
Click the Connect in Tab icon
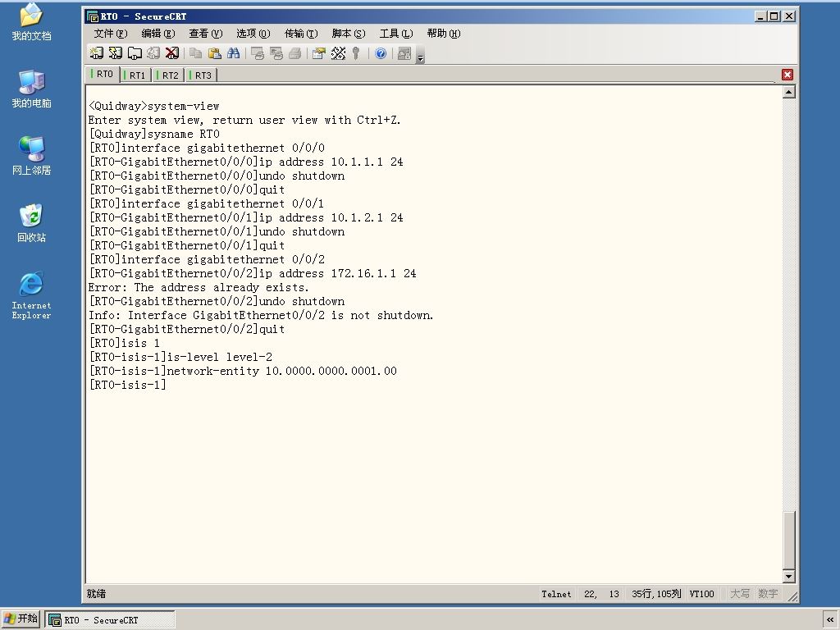(x=135, y=53)
